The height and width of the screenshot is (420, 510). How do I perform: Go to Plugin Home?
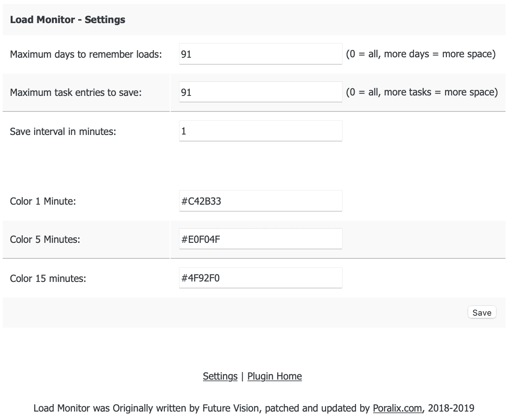pos(274,376)
